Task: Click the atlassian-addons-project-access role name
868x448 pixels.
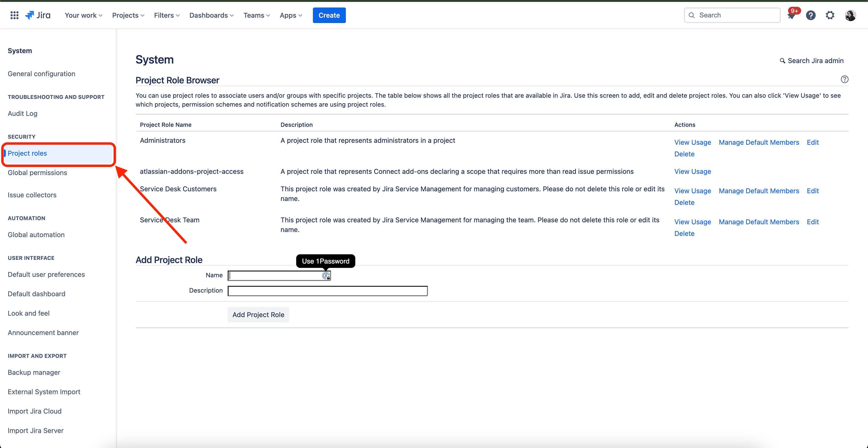Action: [x=191, y=171]
